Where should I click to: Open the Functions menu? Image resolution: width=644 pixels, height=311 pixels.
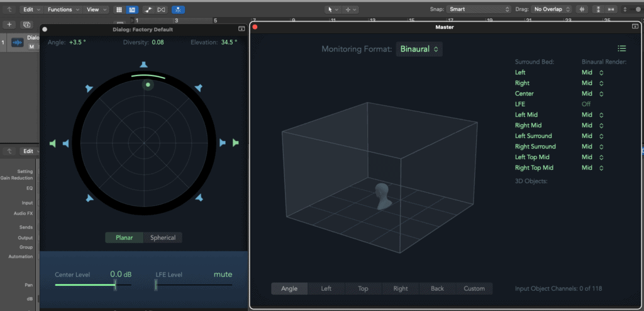click(63, 10)
